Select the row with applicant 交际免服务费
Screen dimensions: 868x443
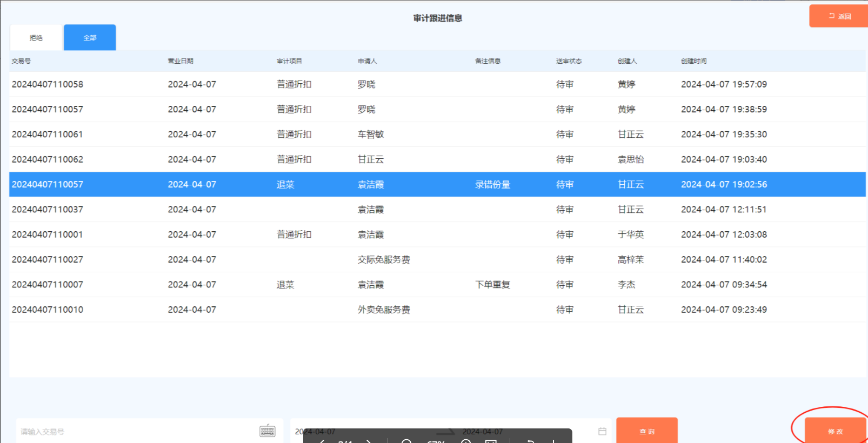click(x=384, y=260)
